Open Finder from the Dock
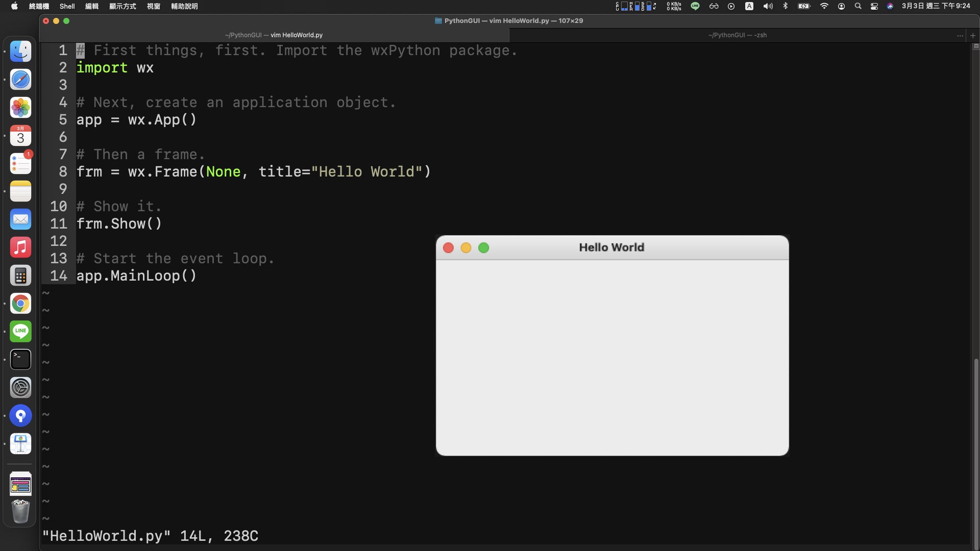The height and width of the screenshot is (551, 980). pos(20,52)
